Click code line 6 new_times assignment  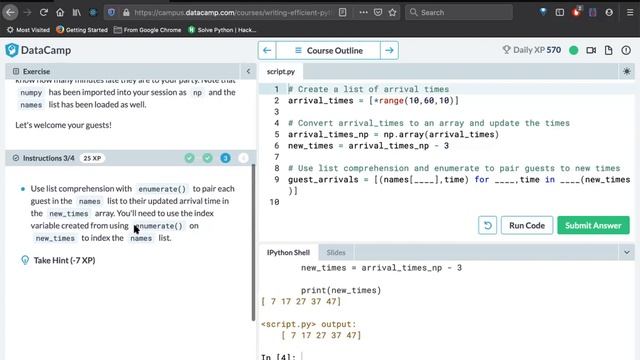(368, 146)
